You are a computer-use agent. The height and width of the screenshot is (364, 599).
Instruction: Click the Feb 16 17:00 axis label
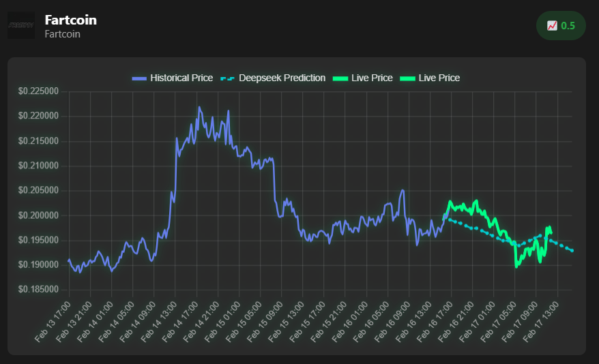point(435,322)
